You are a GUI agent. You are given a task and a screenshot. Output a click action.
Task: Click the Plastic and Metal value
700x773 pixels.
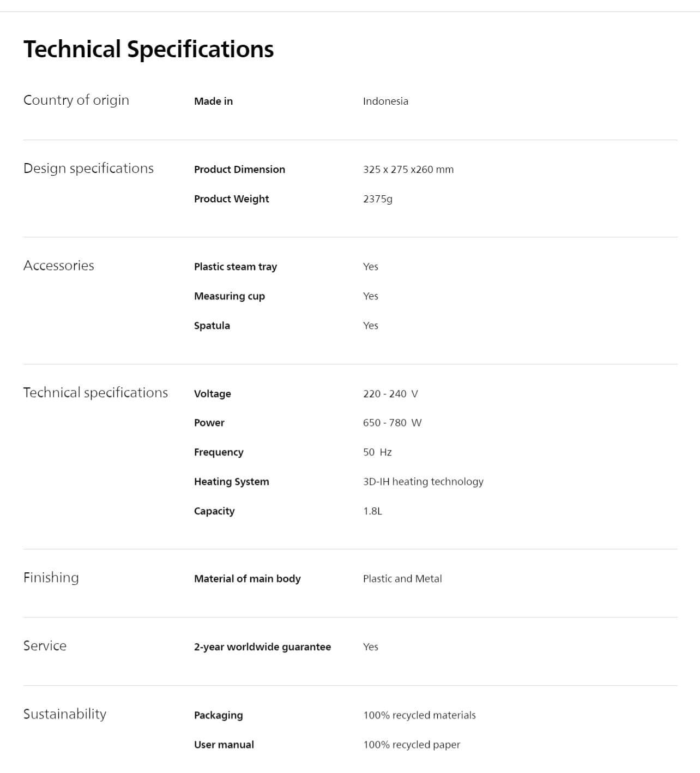[x=402, y=579]
